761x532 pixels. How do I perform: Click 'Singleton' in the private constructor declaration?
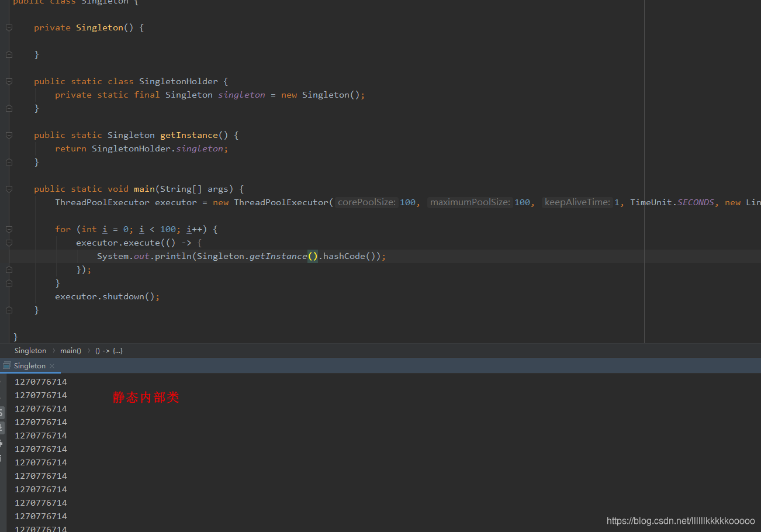tap(99, 27)
